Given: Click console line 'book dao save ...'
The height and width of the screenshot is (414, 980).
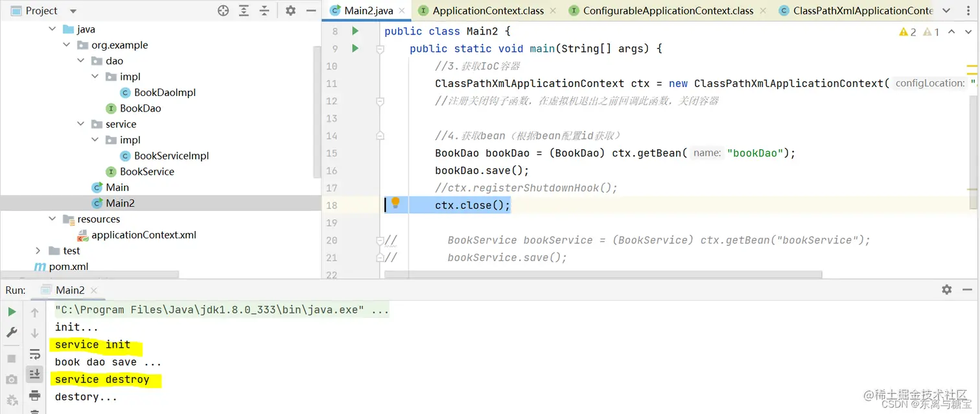Looking at the screenshot, I should pos(108,362).
